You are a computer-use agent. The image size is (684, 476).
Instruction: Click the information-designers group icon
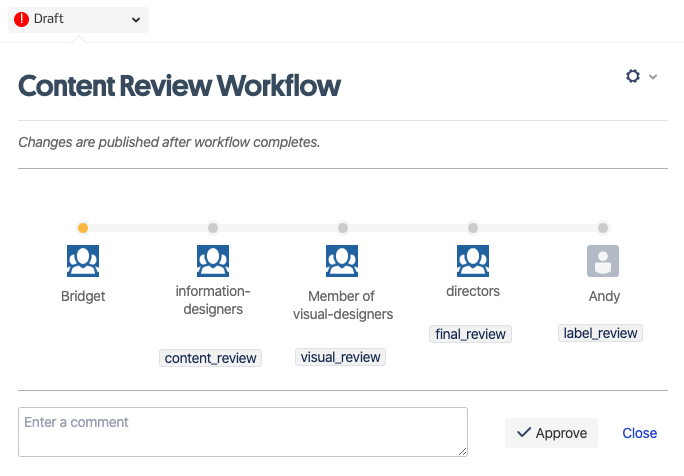pos(213,261)
